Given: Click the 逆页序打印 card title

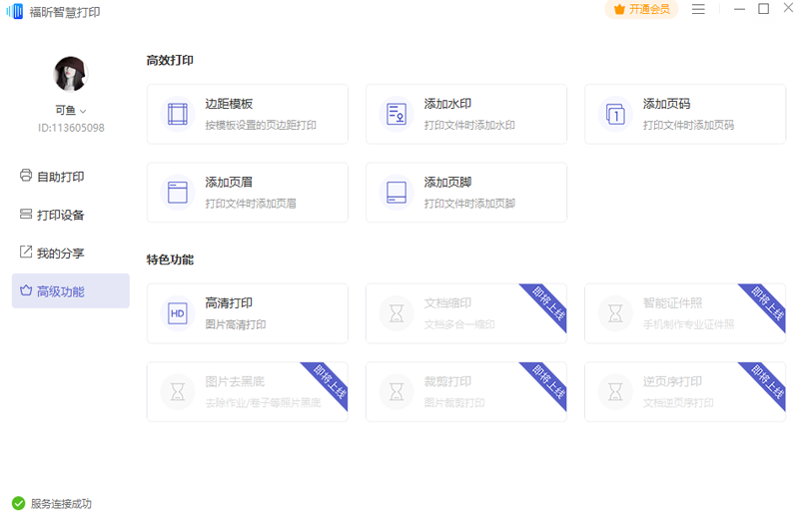Looking at the screenshot, I should 672,382.
